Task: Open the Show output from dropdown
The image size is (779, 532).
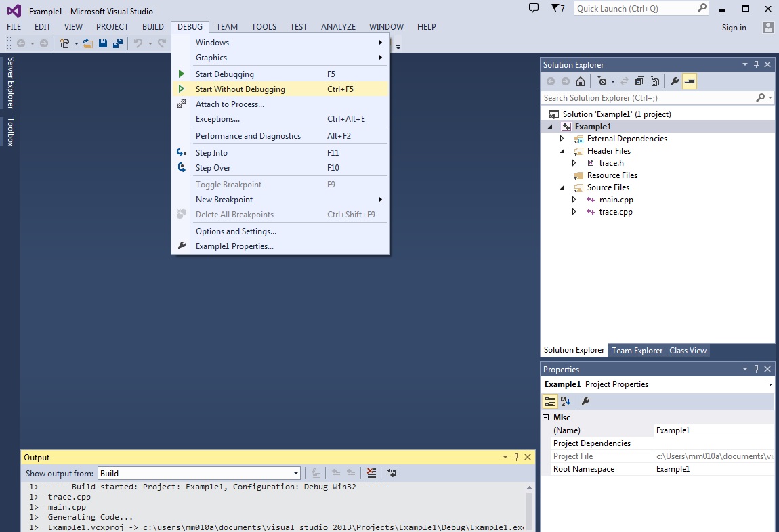Action: (x=295, y=473)
